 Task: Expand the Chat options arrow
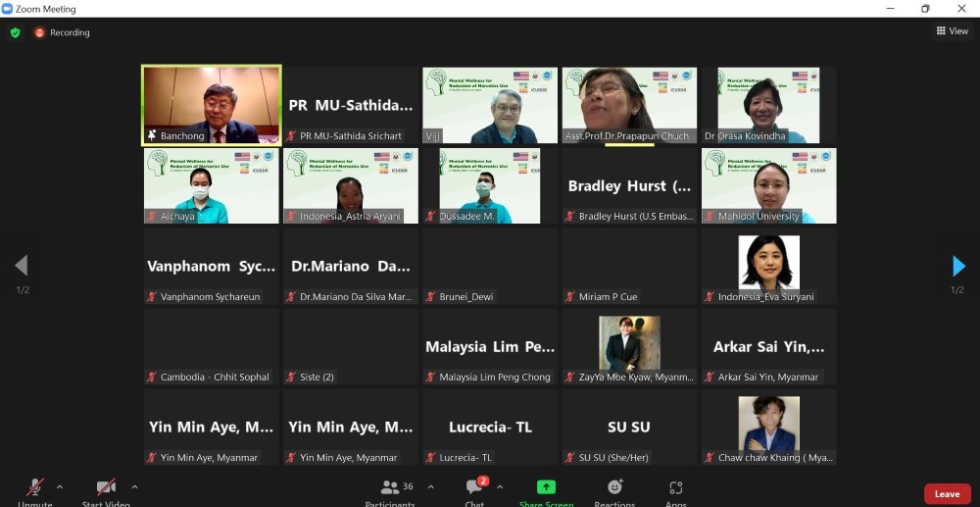coord(500,486)
